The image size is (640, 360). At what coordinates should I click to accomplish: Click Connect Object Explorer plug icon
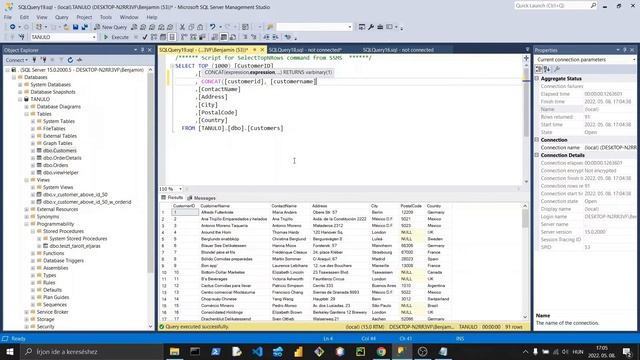point(34,60)
